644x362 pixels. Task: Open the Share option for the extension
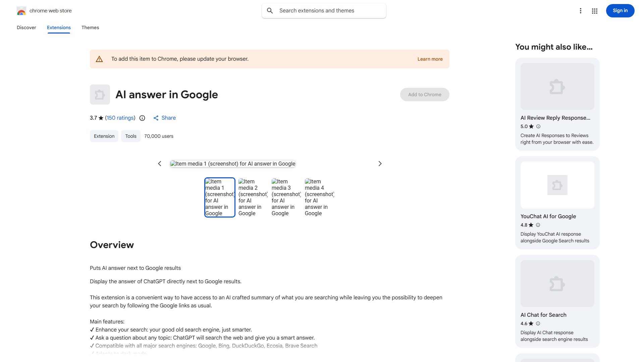(x=164, y=118)
